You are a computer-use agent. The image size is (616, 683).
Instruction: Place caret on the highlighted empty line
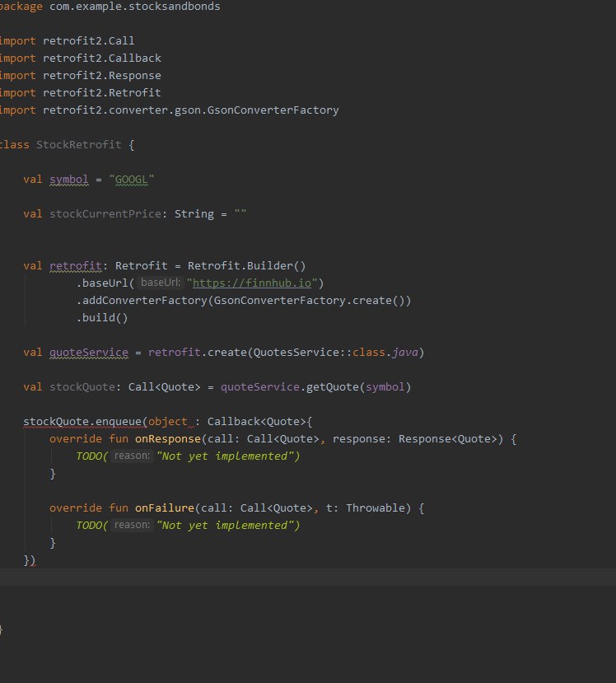(308, 578)
